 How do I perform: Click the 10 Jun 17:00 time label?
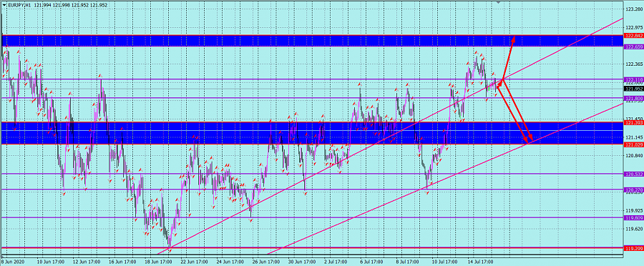[x=50, y=261]
